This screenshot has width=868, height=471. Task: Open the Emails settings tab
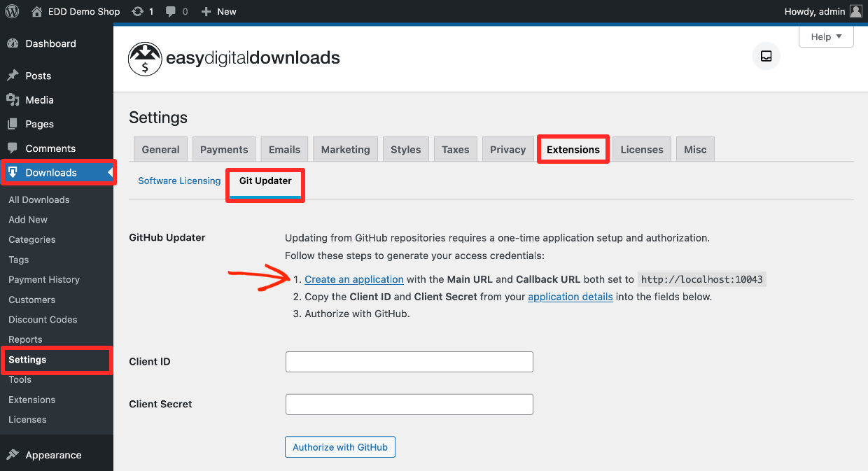[284, 149]
